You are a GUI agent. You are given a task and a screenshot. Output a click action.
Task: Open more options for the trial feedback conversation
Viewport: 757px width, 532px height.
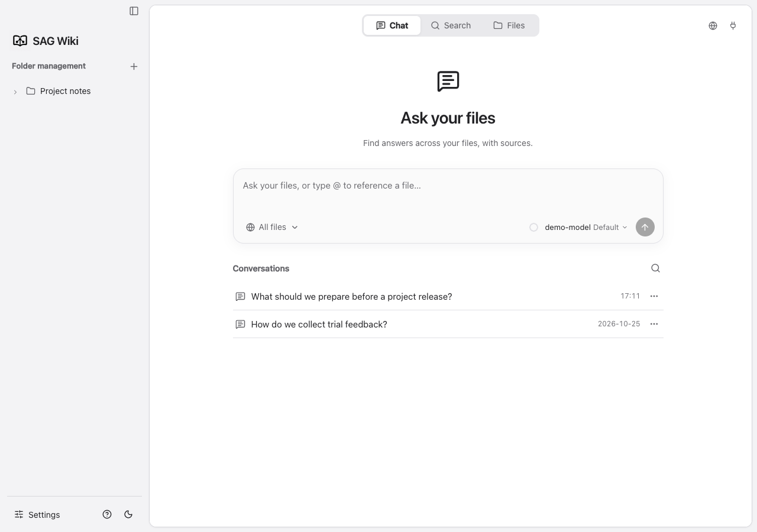(x=654, y=324)
